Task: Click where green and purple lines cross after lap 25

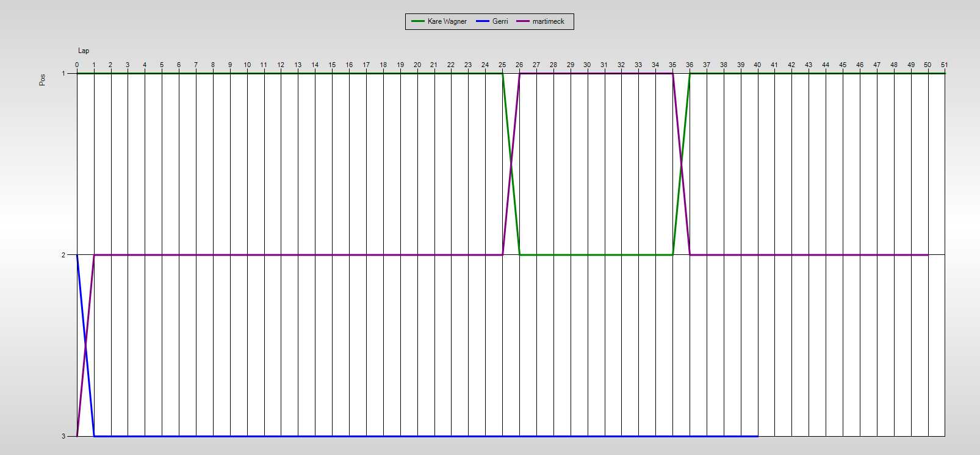Action: click(511, 164)
